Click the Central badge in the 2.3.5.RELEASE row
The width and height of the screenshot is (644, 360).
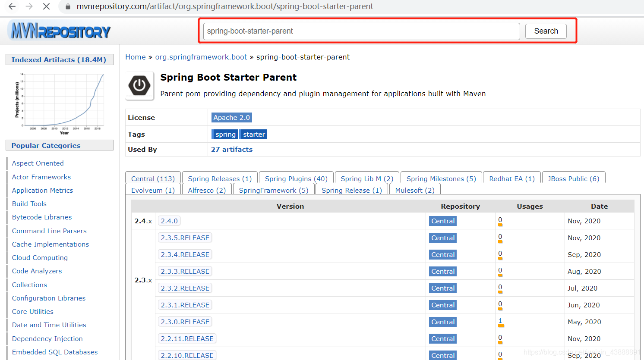(x=443, y=238)
